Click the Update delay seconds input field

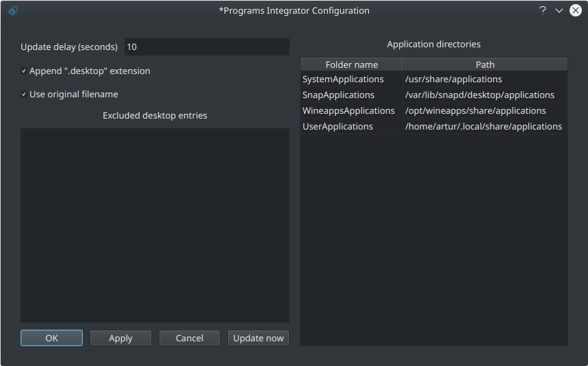click(207, 47)
